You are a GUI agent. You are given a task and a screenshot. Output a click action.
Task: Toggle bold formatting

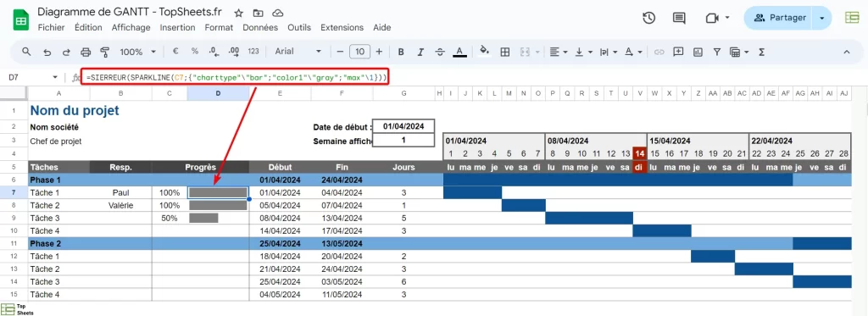pos(401,52)
